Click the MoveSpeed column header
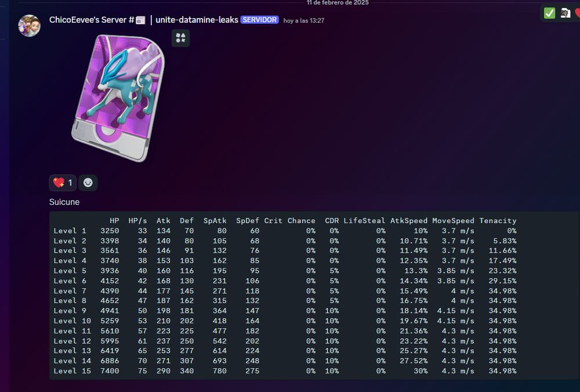 point(453,221)
